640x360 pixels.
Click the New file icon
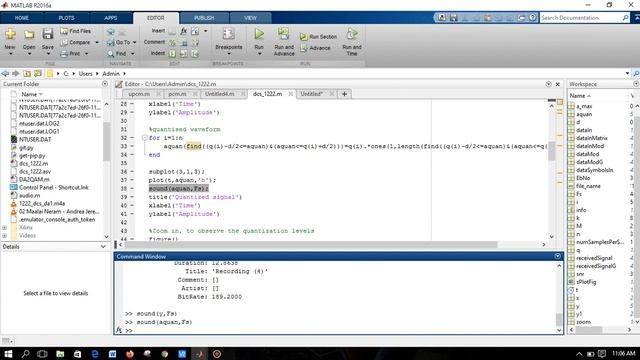click(10, 34)
